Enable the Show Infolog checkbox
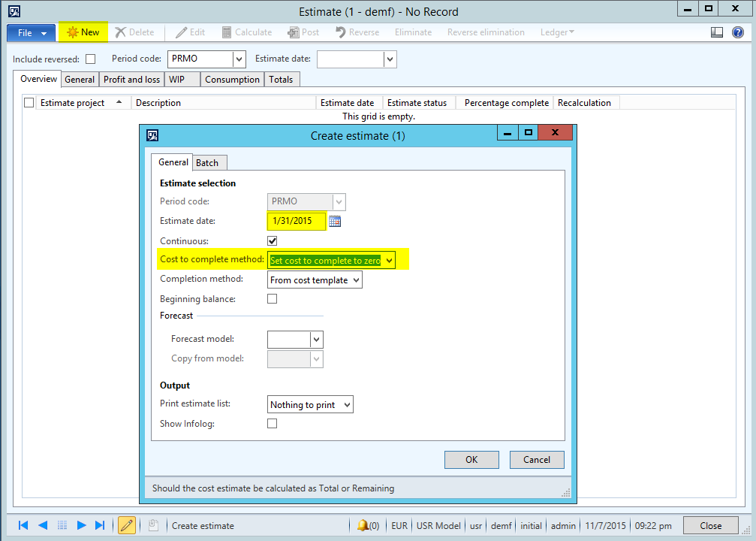 (273, 424)
